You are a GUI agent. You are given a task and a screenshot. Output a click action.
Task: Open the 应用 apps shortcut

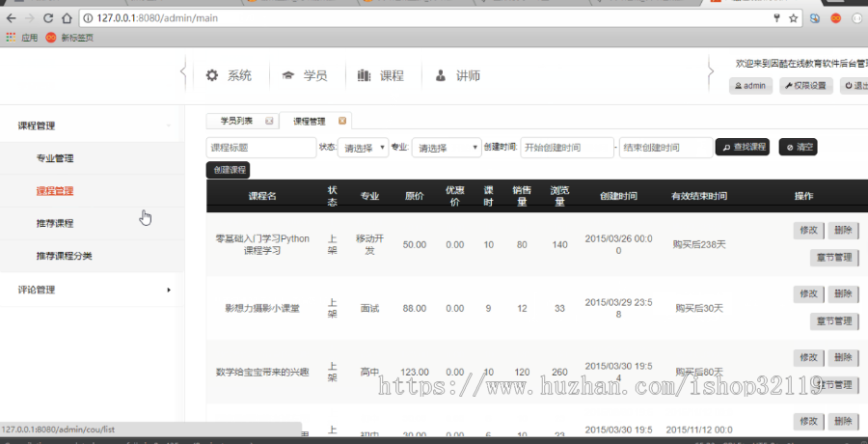coord(22,38)
